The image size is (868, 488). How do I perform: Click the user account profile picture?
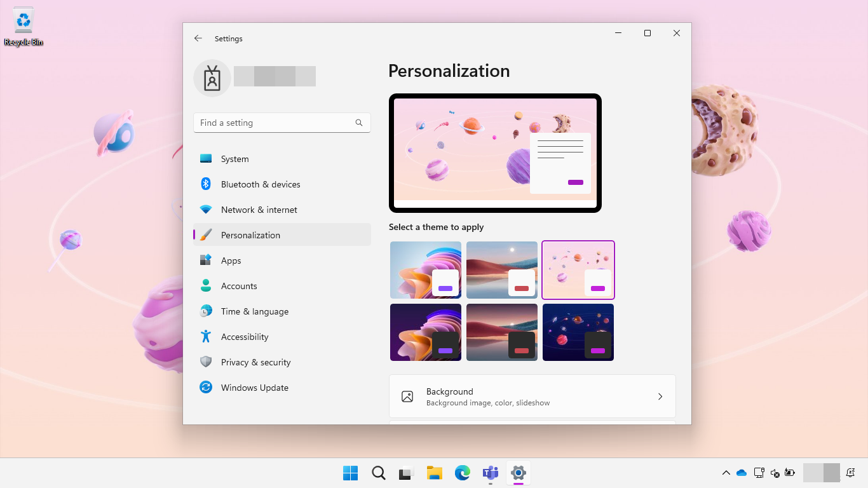pyautogui.click(x=212, y=77)
